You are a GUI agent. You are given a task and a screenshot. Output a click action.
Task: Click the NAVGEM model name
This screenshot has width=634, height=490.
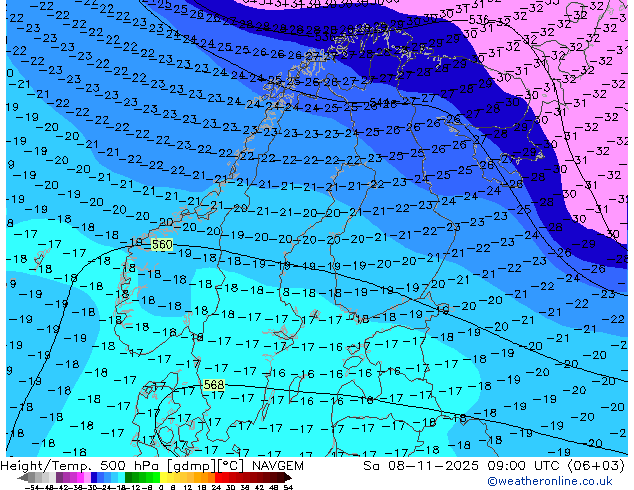(x=278, y=466)
